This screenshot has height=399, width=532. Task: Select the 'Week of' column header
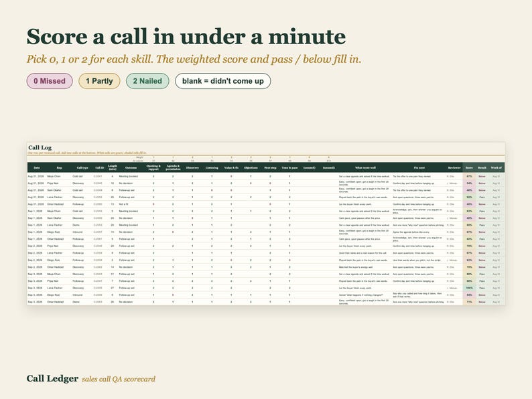pos(496,167)
